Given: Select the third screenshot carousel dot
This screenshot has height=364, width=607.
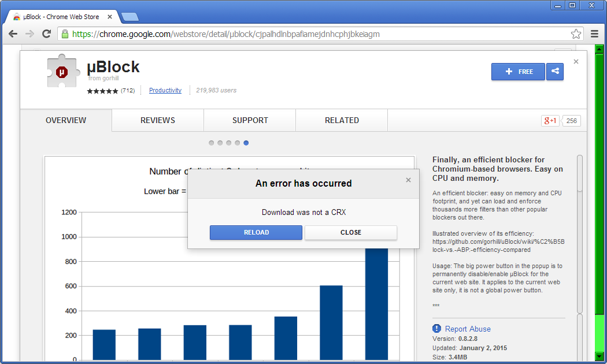Looking at the screenshot, I should pos(229,143).
